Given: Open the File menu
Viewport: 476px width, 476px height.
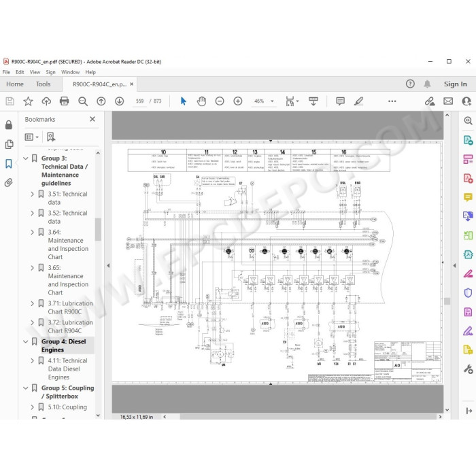Looking at the screenshot, I should click(6, 72).
